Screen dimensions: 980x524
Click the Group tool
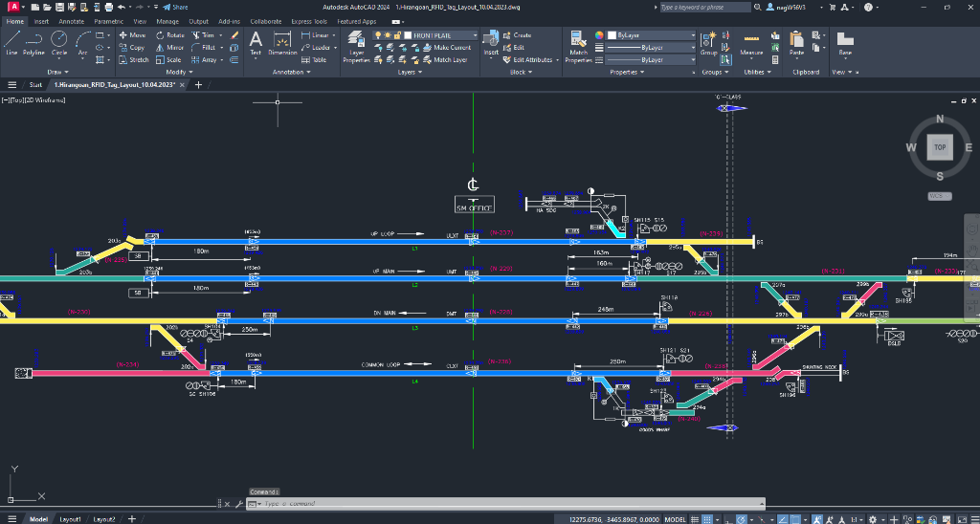click(x=708, y=44)
